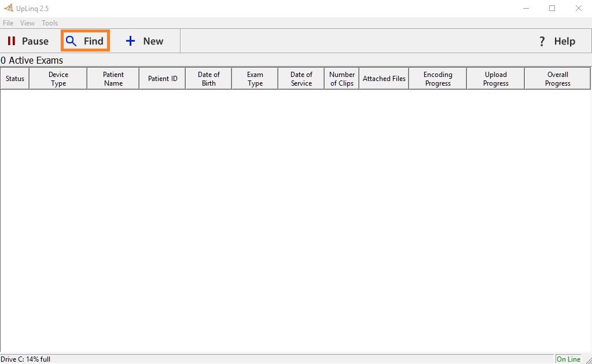Click the UpLinq app icon in title bar
Viewport: 592px width, 364px height.
(x=8, y=8)
